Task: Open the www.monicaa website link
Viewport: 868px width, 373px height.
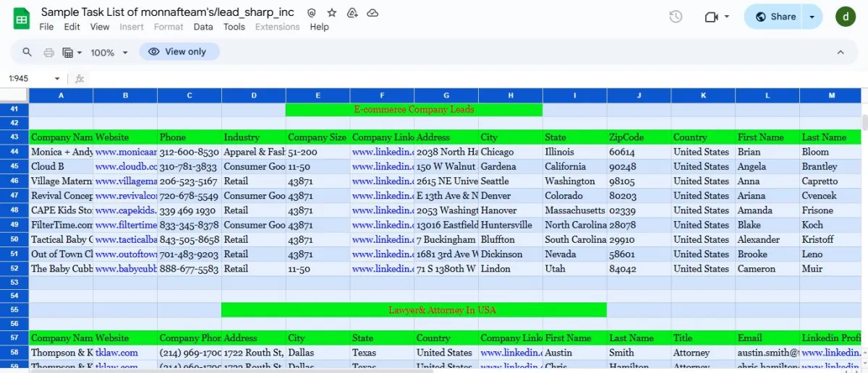Action: [126, 152]
